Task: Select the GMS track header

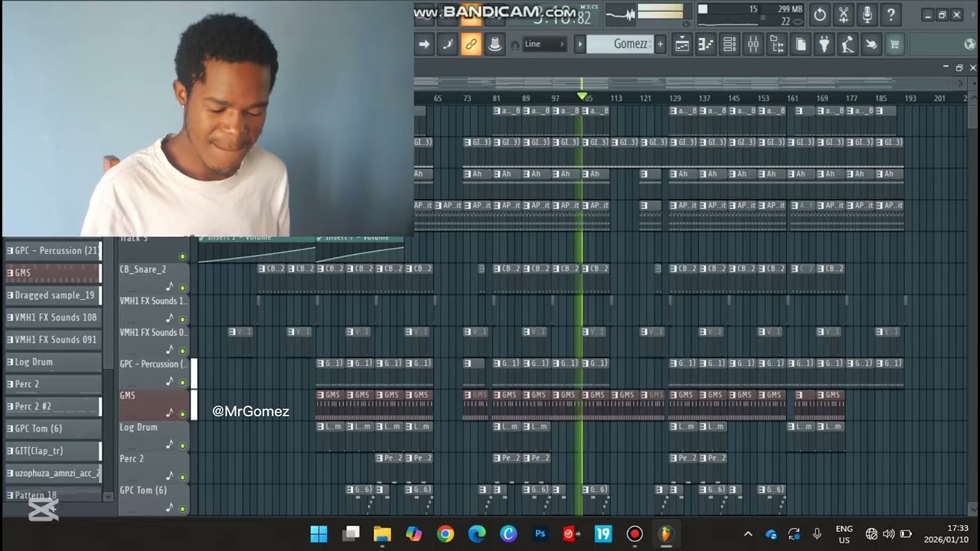Action: click(x=153, y=403)
